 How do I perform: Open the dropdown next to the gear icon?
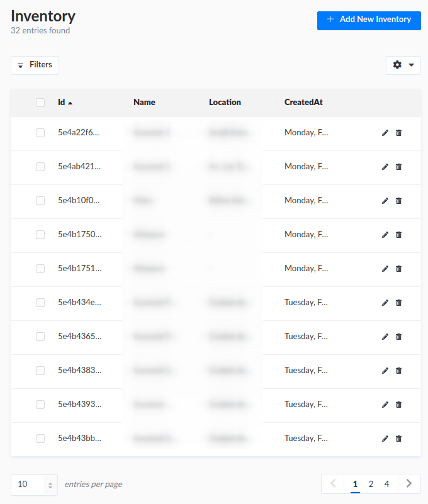click(x=412, y=65)
